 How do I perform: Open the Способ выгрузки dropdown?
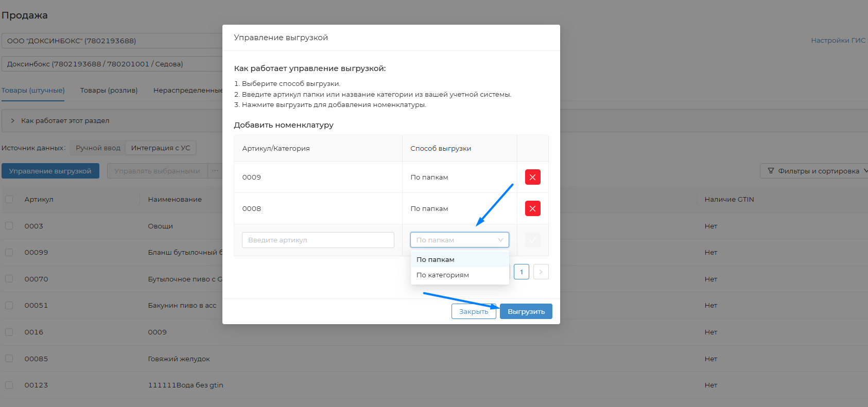(x=459, y=240)
